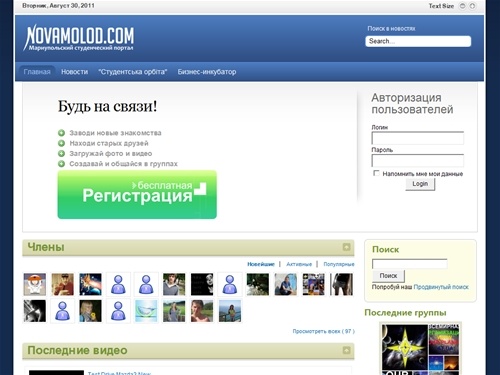500x375 pixels.
Task: Open the last member avatar in first row
Action: coord(341,284)
